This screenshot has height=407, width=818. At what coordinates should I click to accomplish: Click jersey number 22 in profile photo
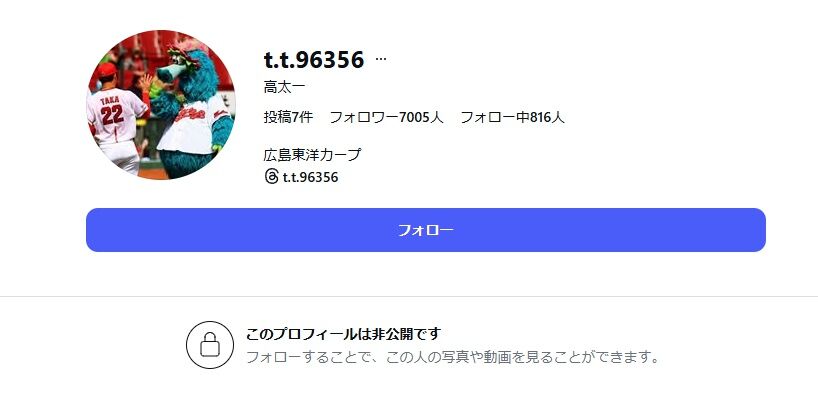pos(112,115)
